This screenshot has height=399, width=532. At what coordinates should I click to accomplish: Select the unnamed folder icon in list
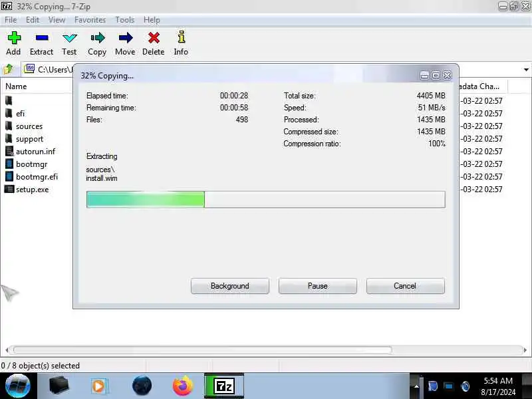[9, 100]
